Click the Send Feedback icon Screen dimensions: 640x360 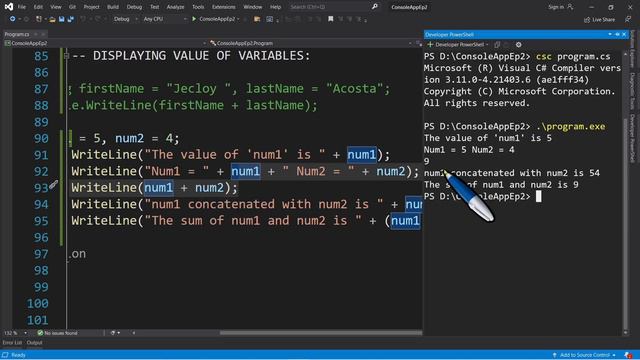point(628,19)
